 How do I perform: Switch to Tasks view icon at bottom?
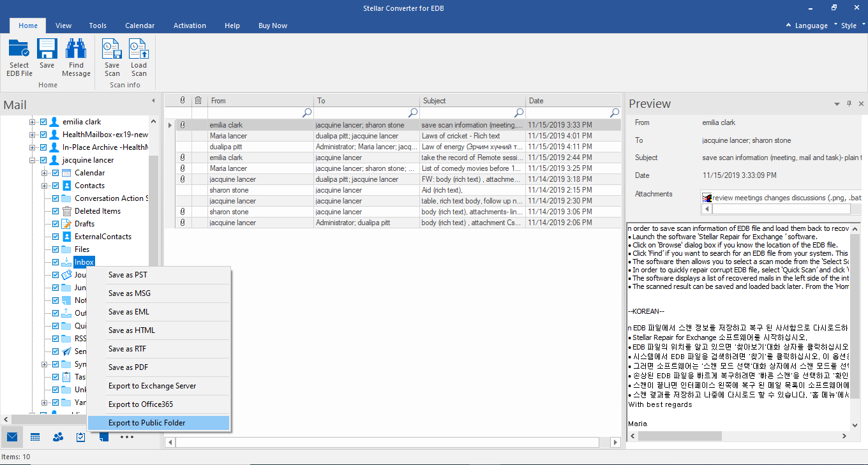click(81, 437)
